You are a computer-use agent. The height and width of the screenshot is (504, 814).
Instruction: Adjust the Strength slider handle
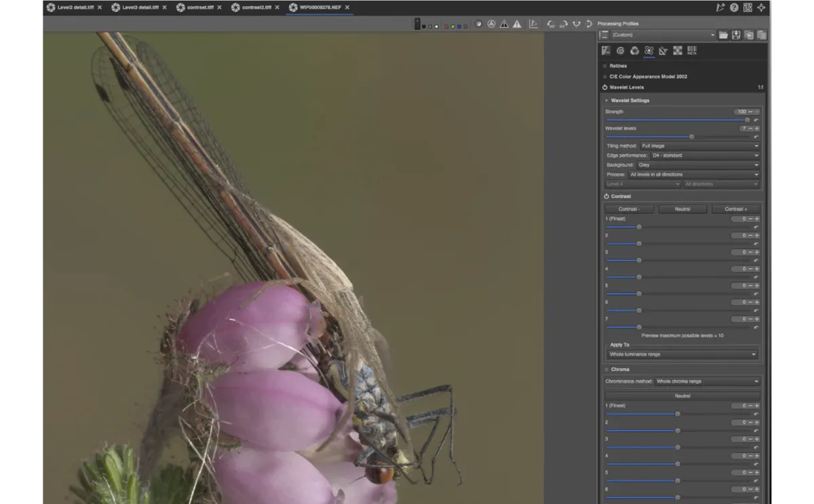pyautogui.click(x=748, y=119)
